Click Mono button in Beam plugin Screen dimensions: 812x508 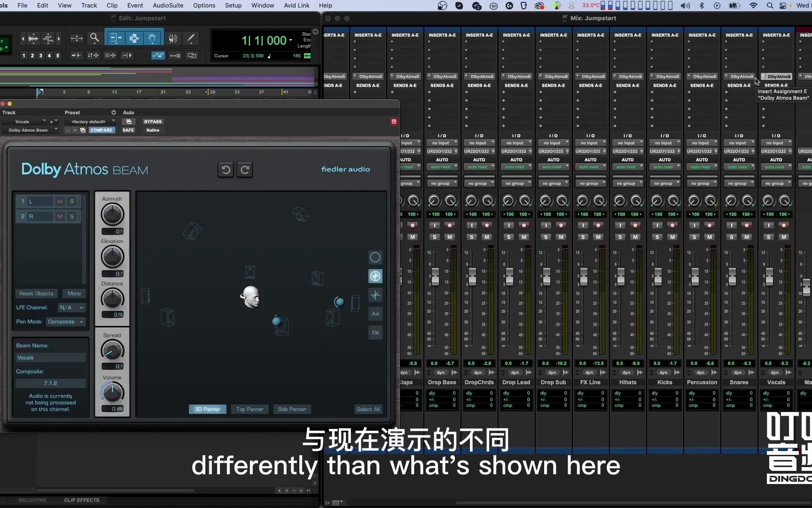pyautogui.click(x=74, y=294)
